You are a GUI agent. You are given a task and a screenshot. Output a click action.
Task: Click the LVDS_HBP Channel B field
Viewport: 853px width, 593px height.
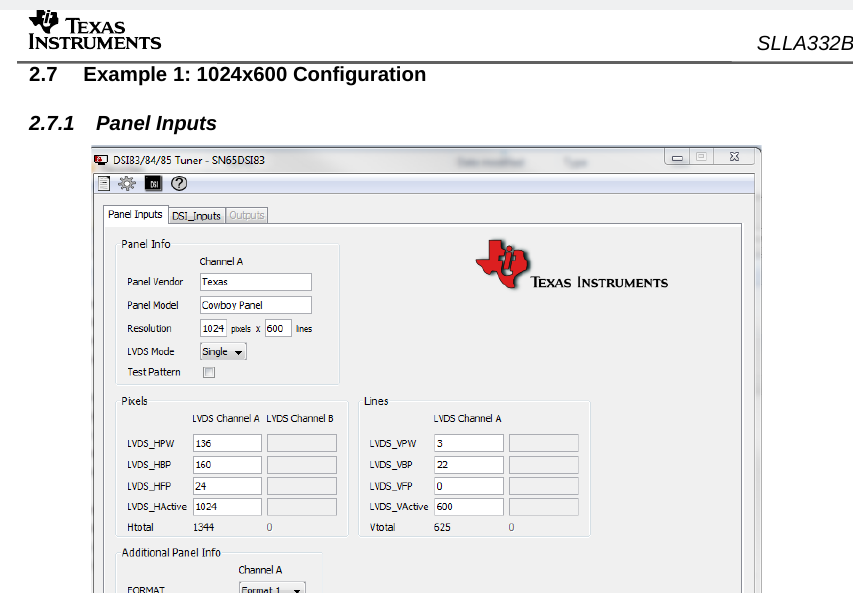[x=302, y=465]
